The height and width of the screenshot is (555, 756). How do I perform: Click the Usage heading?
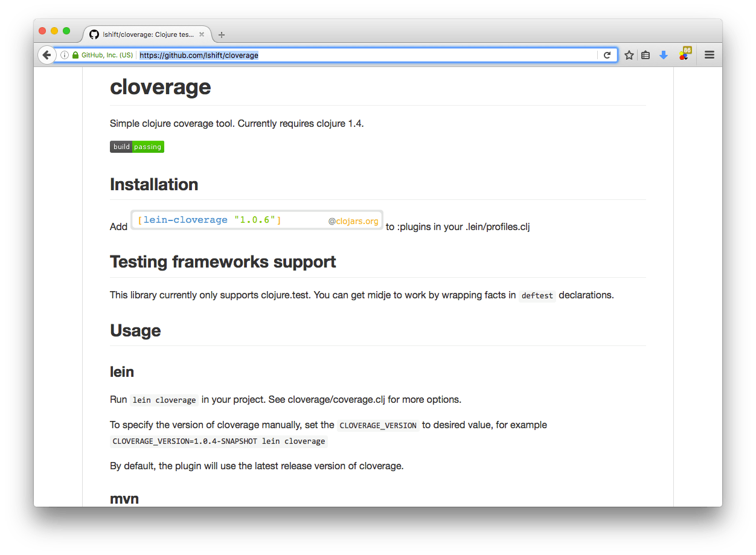click(x=135, y=330)
